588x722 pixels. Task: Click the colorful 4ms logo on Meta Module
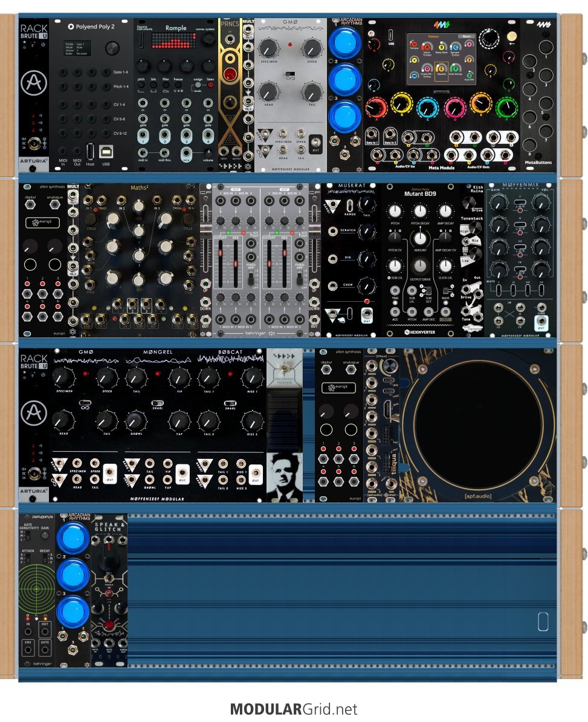click(441, 24)
